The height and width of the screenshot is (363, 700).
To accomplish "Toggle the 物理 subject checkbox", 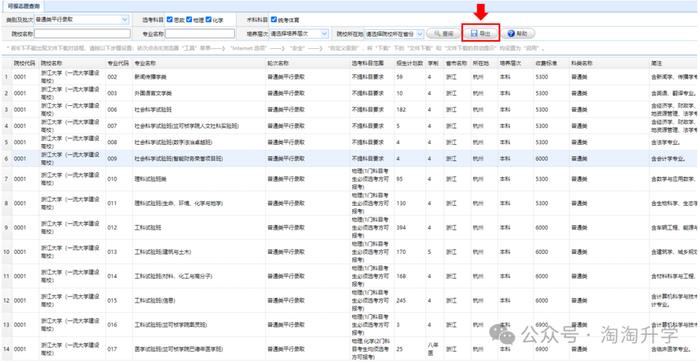I will point(189,19).
